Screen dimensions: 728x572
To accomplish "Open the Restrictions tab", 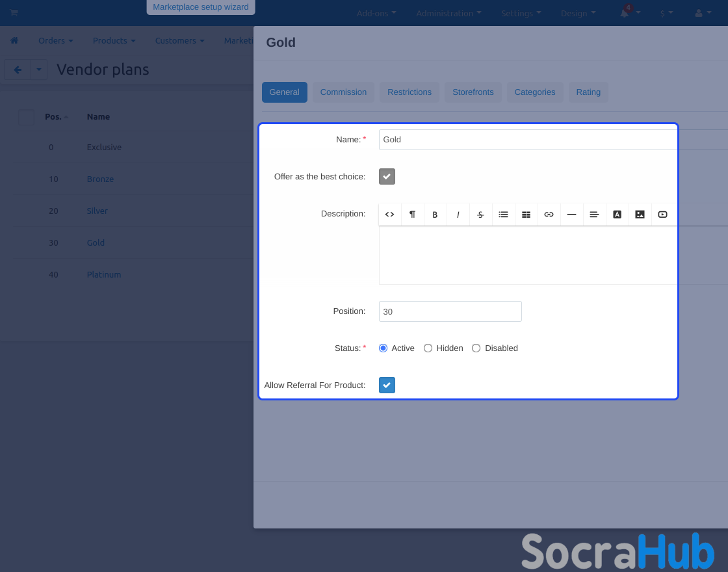I will tap(409, 92).
